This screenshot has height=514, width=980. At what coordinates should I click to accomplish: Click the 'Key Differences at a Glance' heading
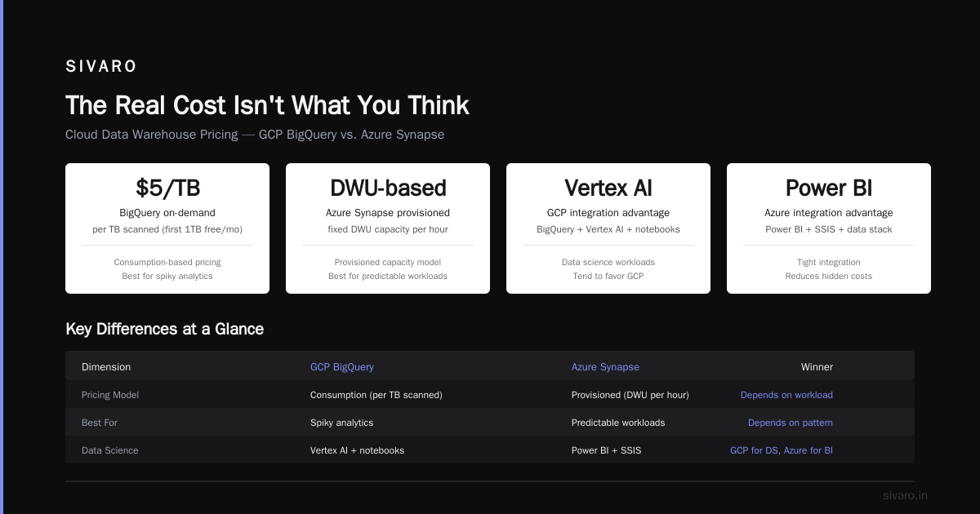coord(164,330)
